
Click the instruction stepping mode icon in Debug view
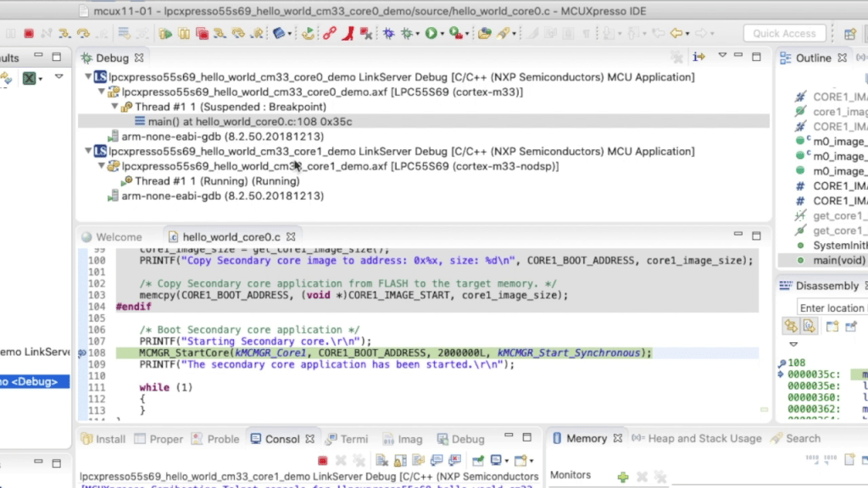[698, 57]
